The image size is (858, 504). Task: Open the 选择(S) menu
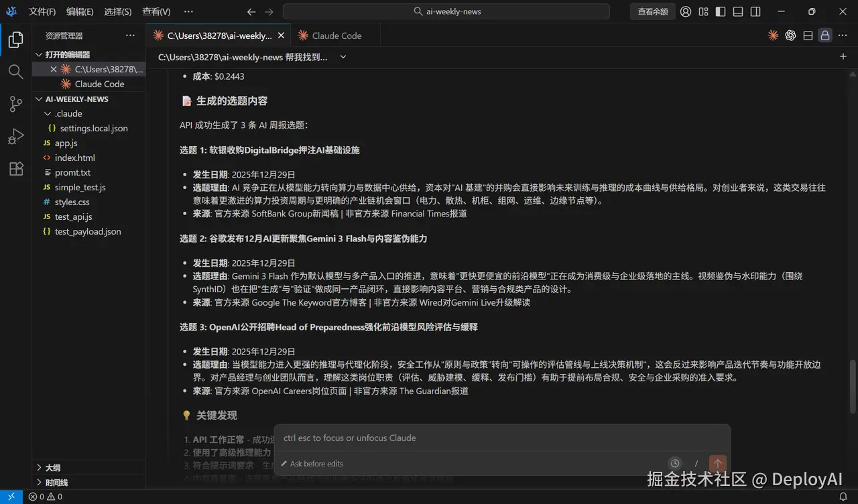point(118,11)
